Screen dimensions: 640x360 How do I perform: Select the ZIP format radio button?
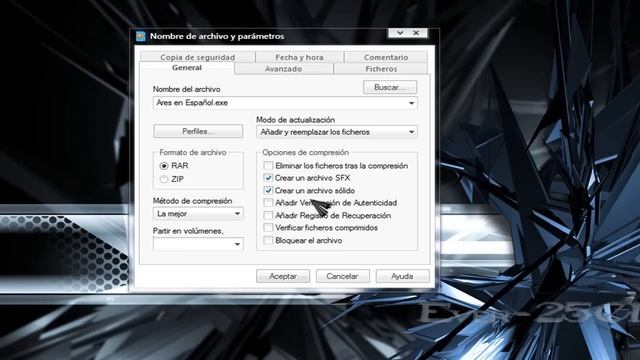click(164, 179)
